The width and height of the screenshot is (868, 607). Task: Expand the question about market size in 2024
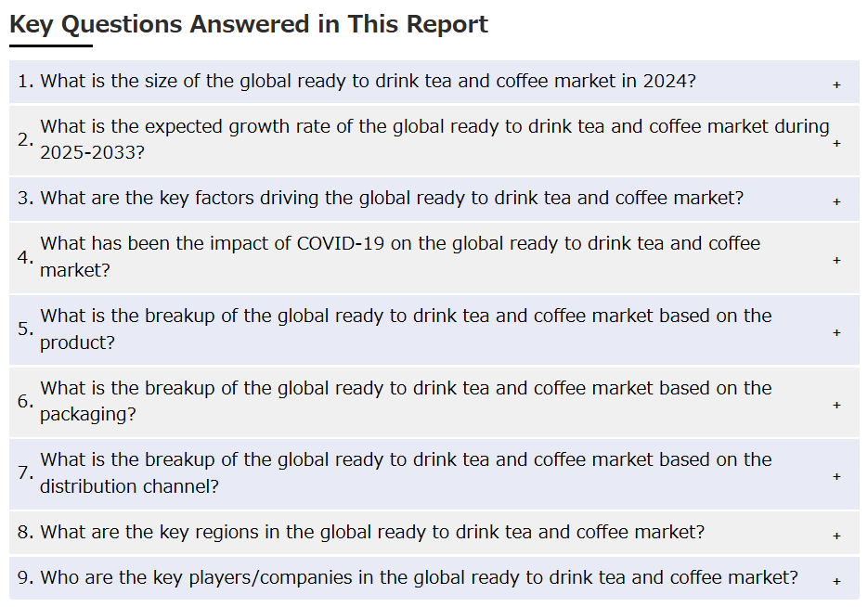coord(434,82)
